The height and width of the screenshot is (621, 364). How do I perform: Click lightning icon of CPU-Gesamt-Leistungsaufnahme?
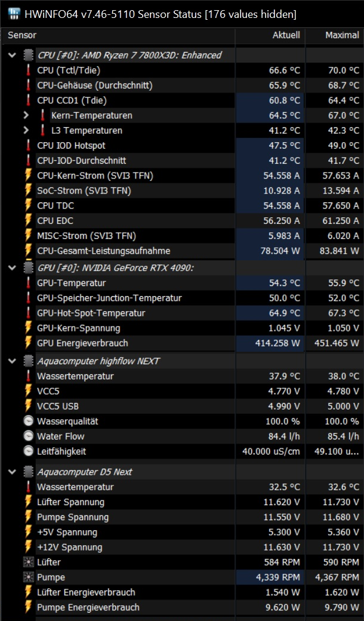28,251
